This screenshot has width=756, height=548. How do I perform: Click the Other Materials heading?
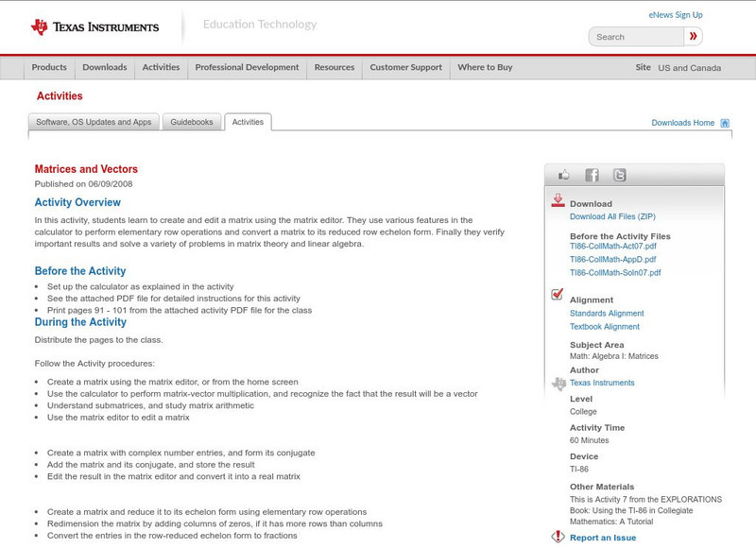pyautogui.click(x=602, y=487)
